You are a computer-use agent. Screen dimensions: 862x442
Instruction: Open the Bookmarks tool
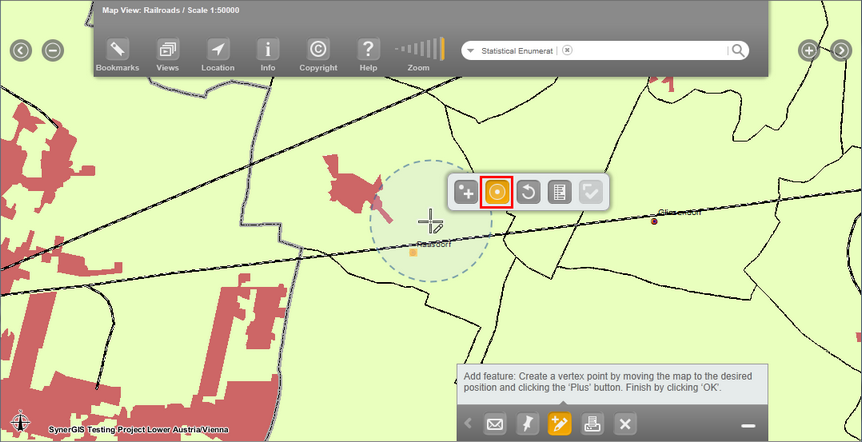[118, 52]
